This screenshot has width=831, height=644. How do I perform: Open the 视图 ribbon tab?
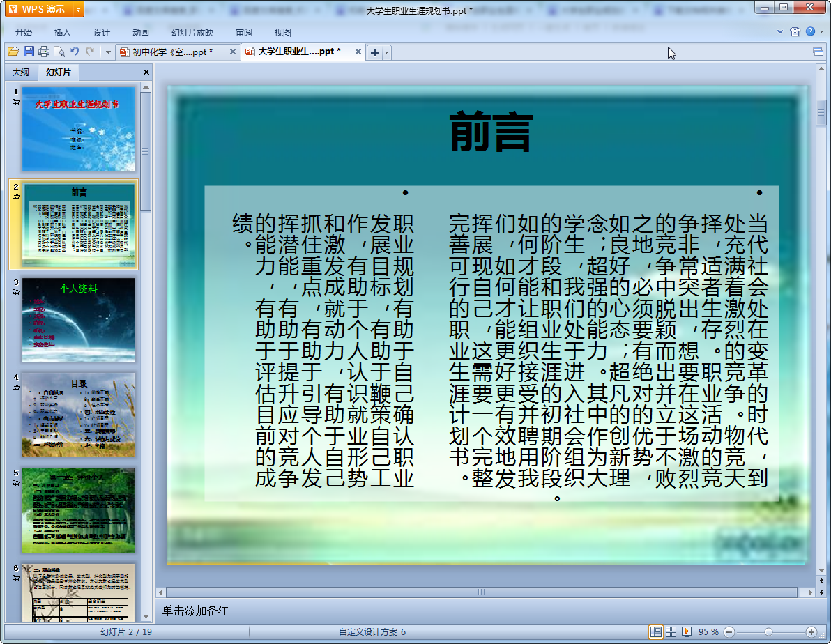(282, 32)
